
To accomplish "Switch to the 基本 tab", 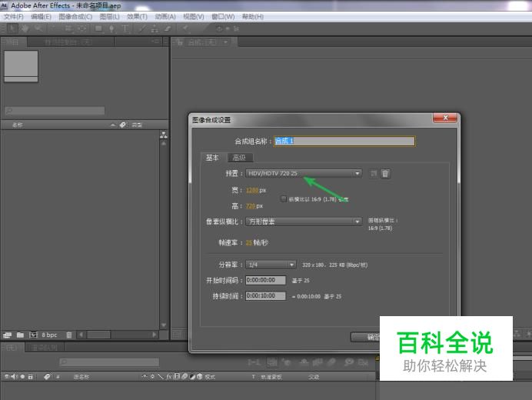I will click(211, 158).
